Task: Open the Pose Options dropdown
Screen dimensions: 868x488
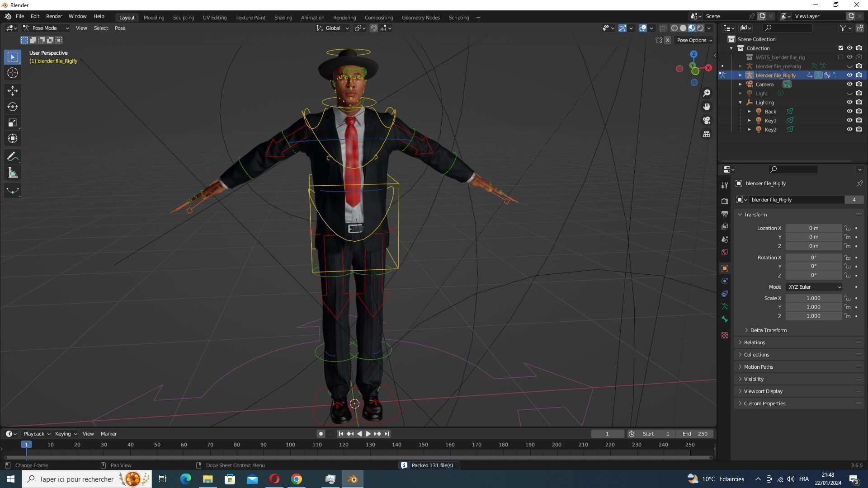Action: click(x=694, y=40)
